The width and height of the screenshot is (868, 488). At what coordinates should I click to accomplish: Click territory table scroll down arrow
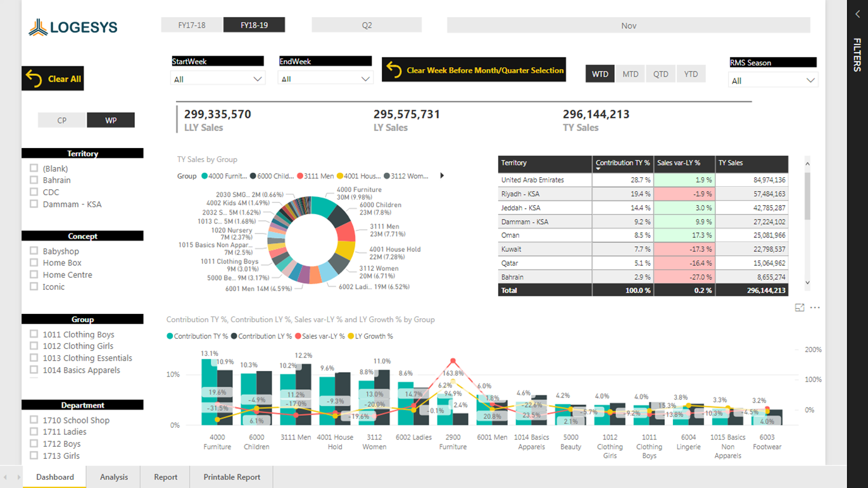tap(807, 283)
